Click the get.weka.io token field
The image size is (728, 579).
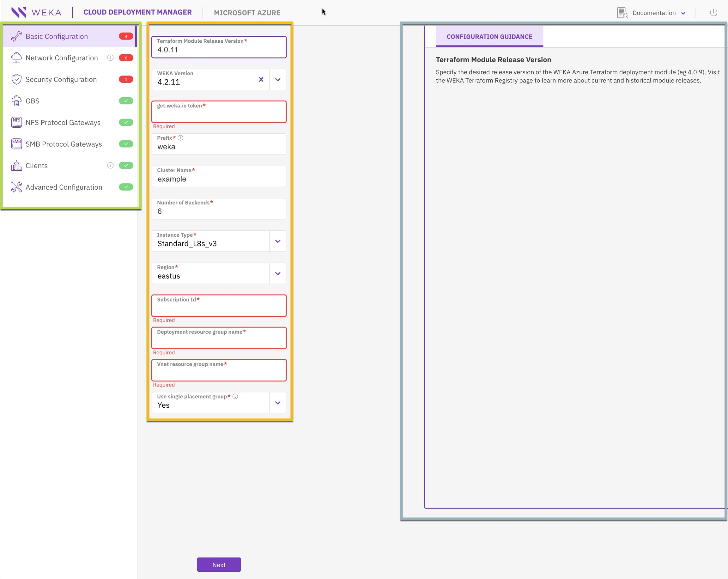point(219,114)
